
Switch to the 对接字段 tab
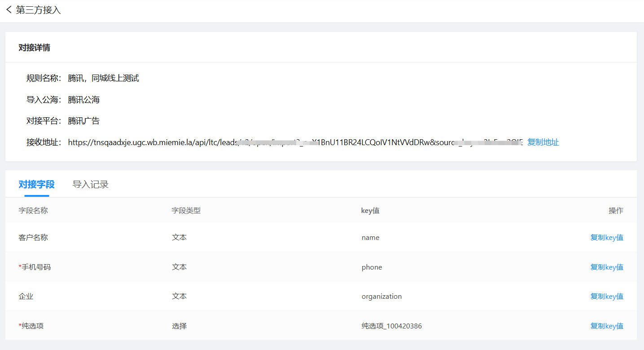36,184
